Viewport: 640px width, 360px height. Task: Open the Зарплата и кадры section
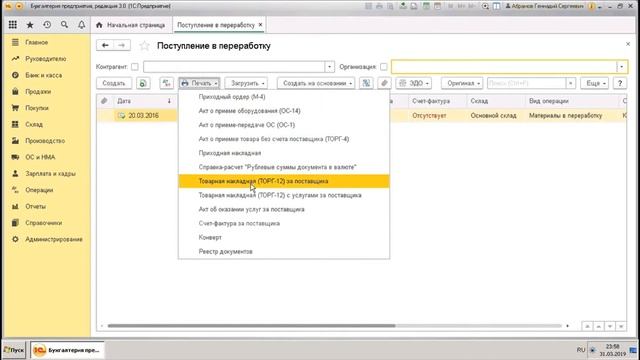(50, 173)
